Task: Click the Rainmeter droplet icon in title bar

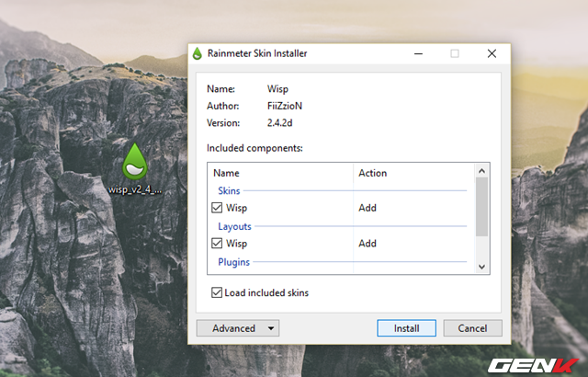Action: [197, 53]
